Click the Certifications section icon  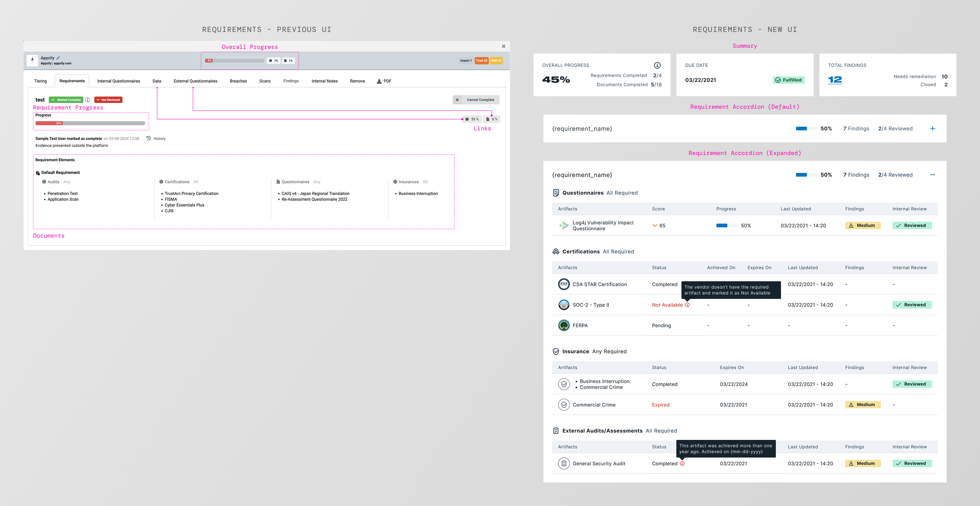click(556, 252)
